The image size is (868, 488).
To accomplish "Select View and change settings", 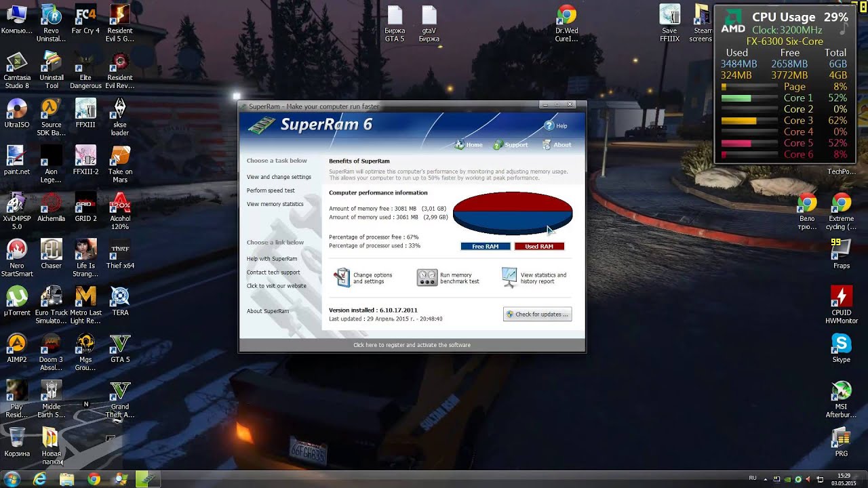I will pyautogui.click(x=279, y=177).
